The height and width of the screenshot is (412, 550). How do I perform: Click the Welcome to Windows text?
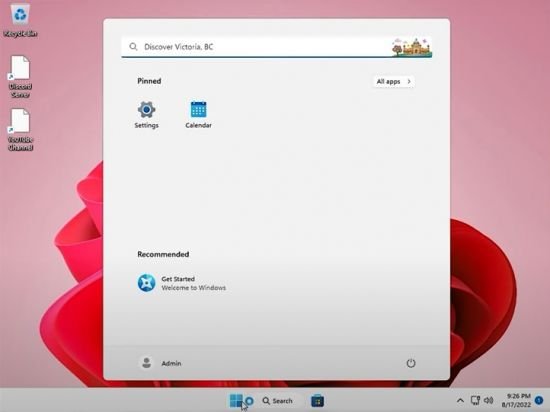(194, 288)
